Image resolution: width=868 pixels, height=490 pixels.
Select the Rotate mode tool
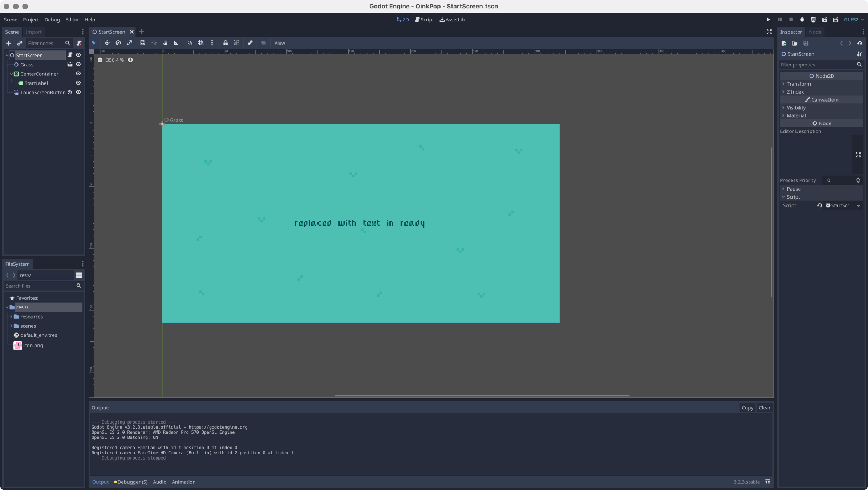click(x=118, y=43)
